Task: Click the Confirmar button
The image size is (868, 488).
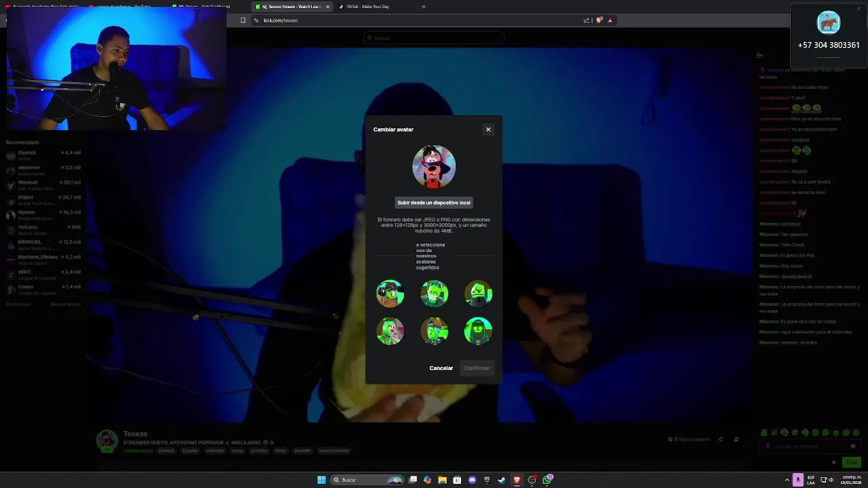Action: pos(477,368)
